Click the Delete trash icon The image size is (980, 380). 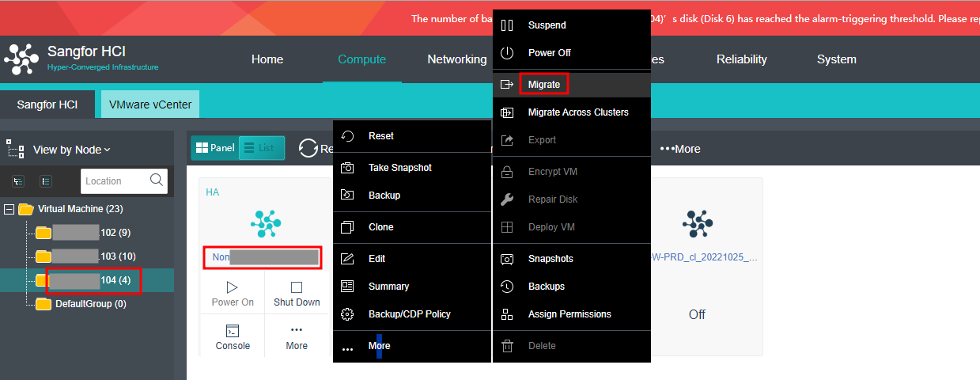(507, 346)
